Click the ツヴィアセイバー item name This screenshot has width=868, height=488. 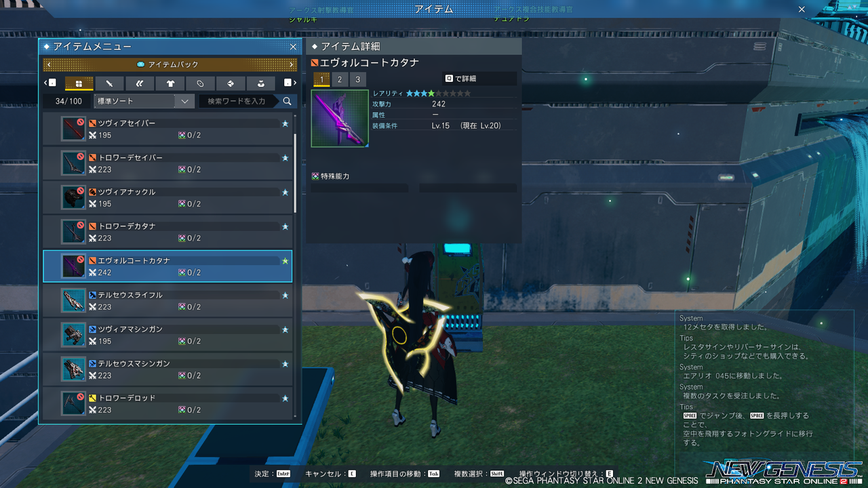click(127, 123)
